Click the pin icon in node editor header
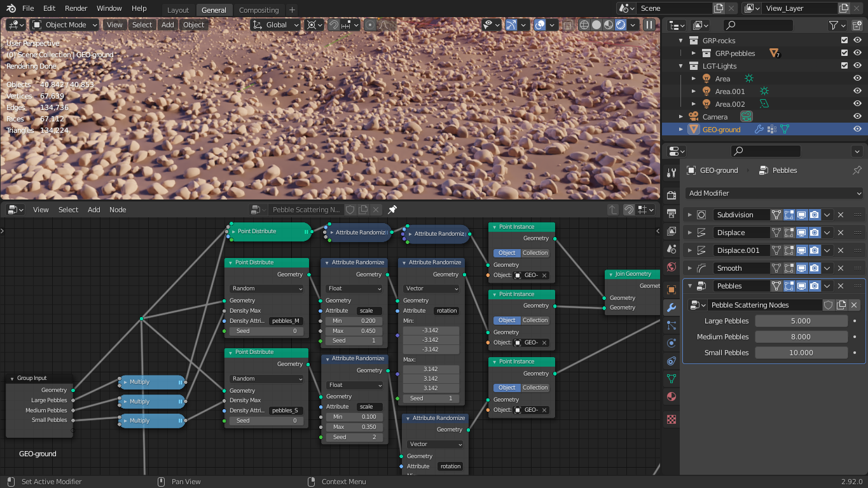868x488 pixels. click(x=392, y=210)
